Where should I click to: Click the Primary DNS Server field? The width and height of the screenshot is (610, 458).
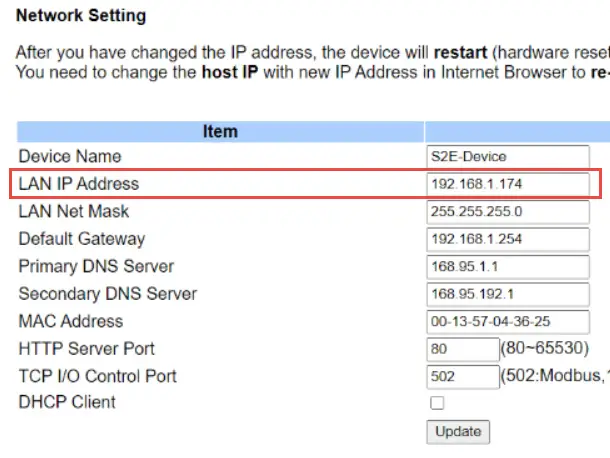[x=509, y=267]
